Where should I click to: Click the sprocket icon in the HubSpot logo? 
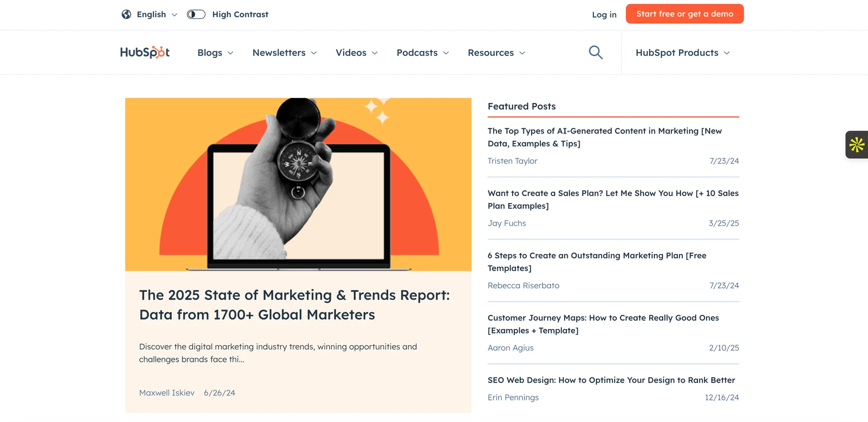(x=161, y=52)
